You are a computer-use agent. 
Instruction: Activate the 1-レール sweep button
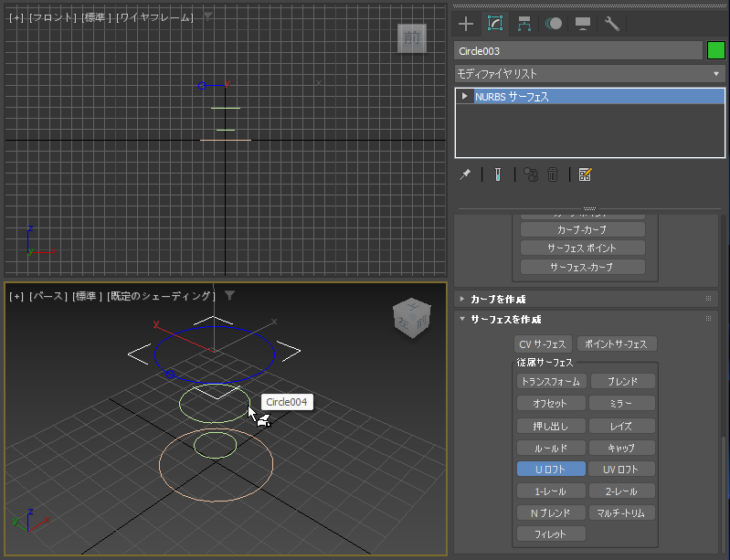(551, 491)
